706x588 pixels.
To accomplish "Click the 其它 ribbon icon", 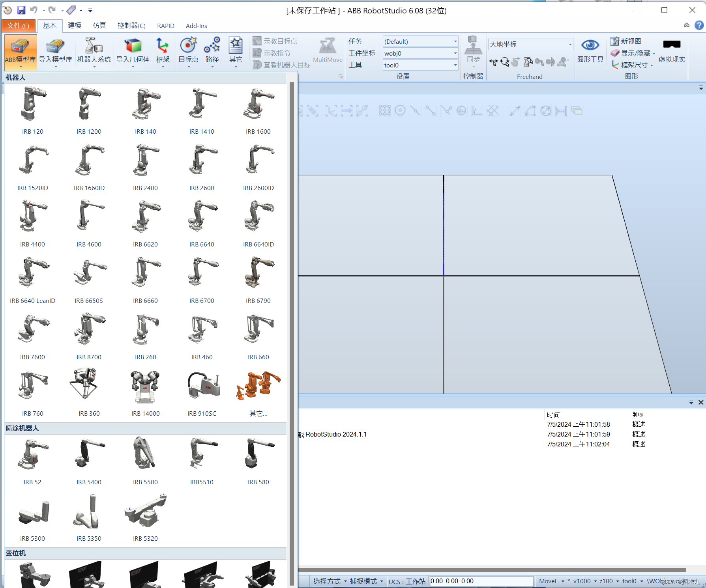I will [x=236, y=52].
